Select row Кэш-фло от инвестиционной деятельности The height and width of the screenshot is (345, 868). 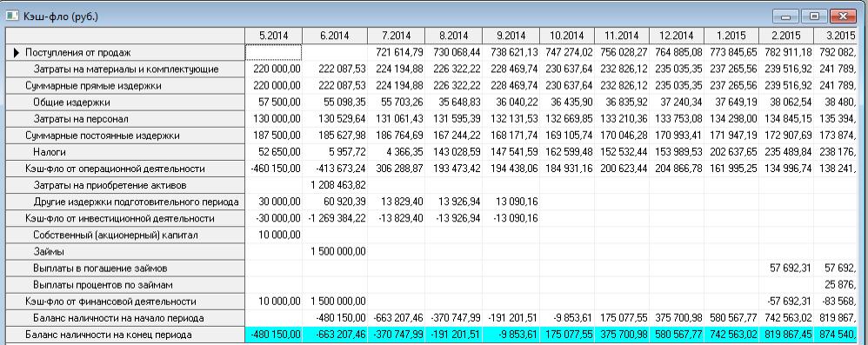click(125, 218)
